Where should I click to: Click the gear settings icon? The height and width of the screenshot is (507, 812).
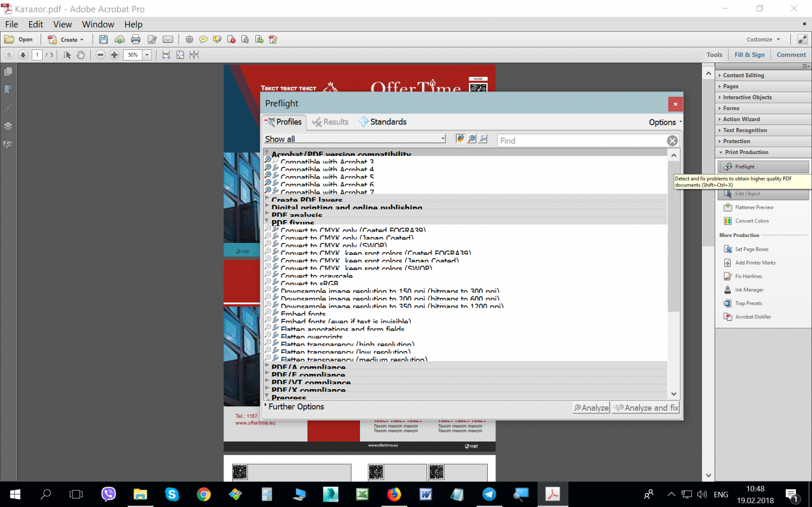click(189, 39)
